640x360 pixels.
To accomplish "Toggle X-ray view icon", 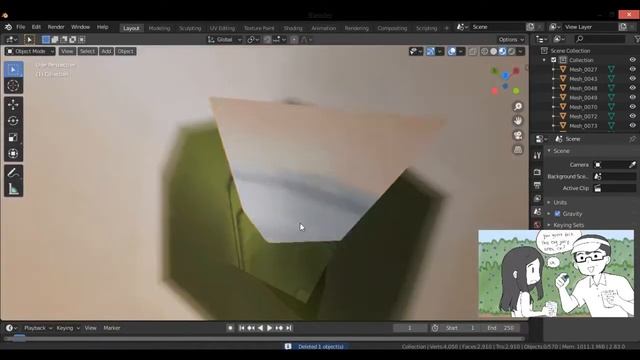I will (473, 51).
